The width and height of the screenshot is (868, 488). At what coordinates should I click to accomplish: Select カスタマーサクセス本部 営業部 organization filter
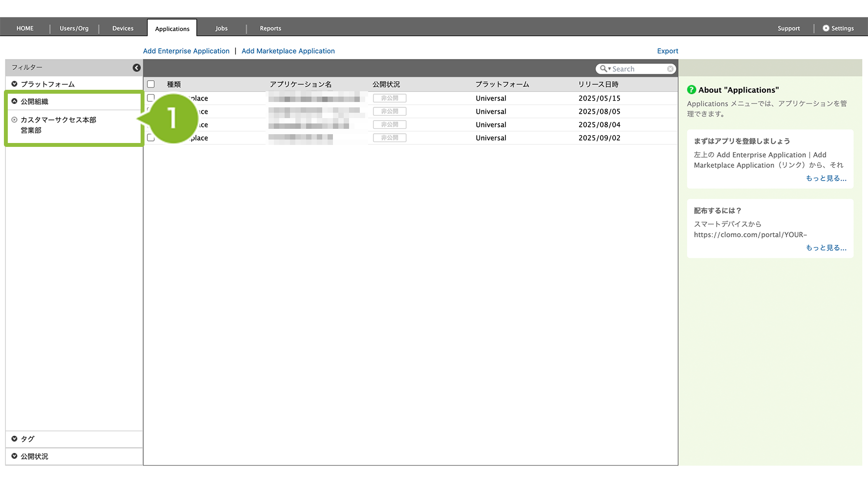[58, 125]
